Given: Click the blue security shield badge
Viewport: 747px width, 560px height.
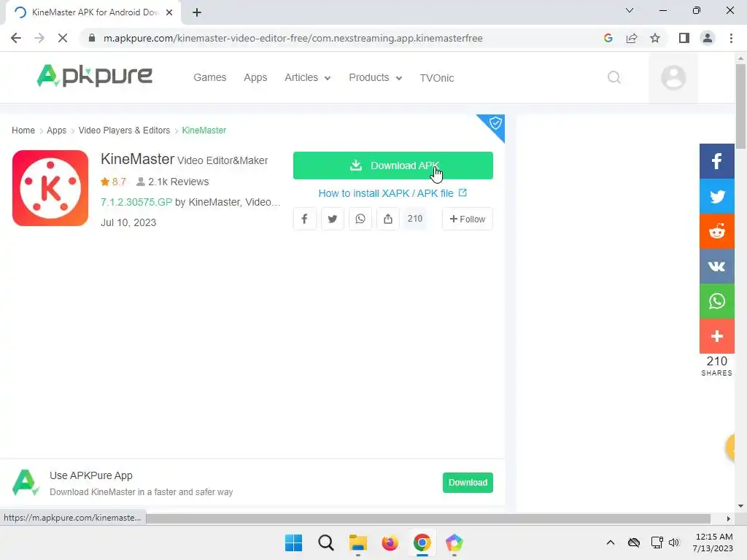Looking at the screenshot, I should 495,124.
